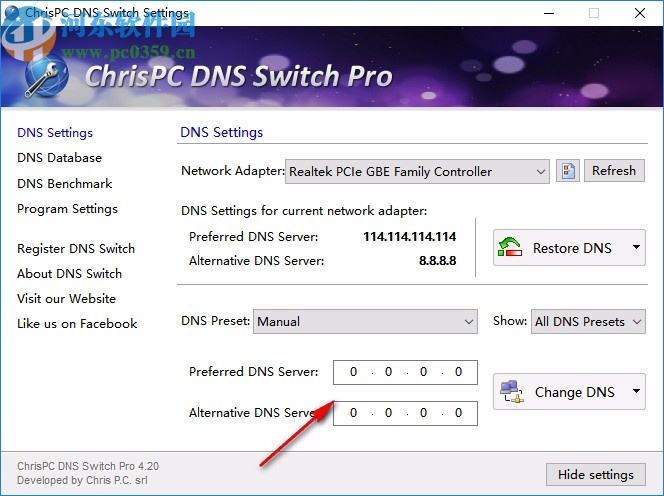The width and height of the screenshot is (664, 496).
Task: Open Register DNS Switch
Action: click(x=76, y=249)
